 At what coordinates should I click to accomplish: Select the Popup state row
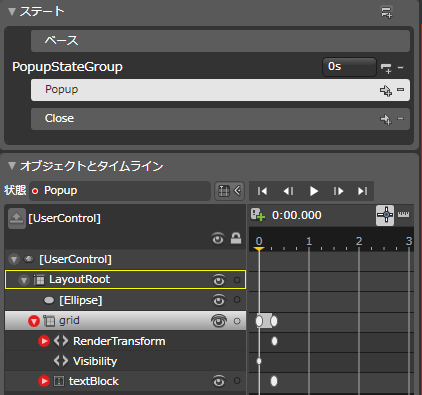click(220, 90)
